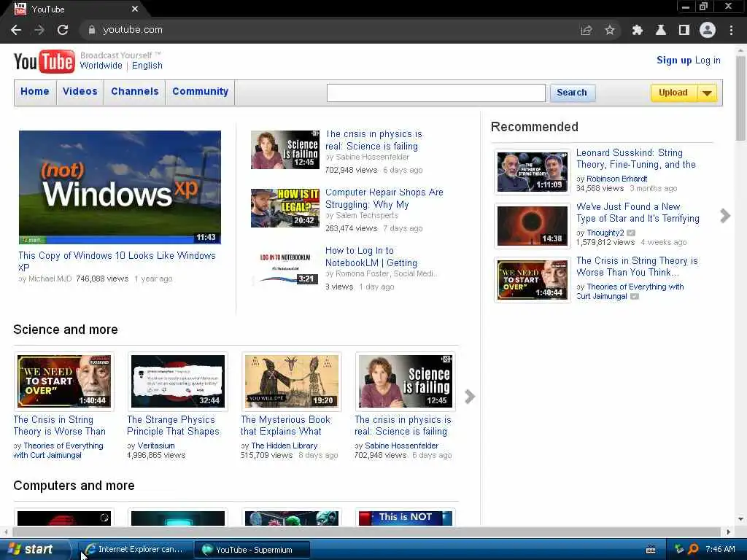This screenshot has height=560, width=747.
Task: Open the 32:44 Veritasium thumbnail
Action: click(x=178, y=381)
